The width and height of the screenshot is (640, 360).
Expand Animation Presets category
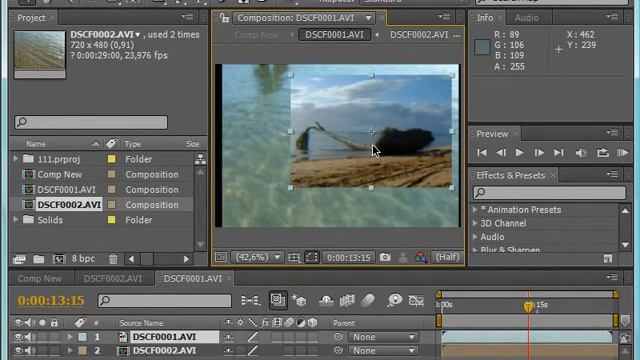[x=475, y=210]
